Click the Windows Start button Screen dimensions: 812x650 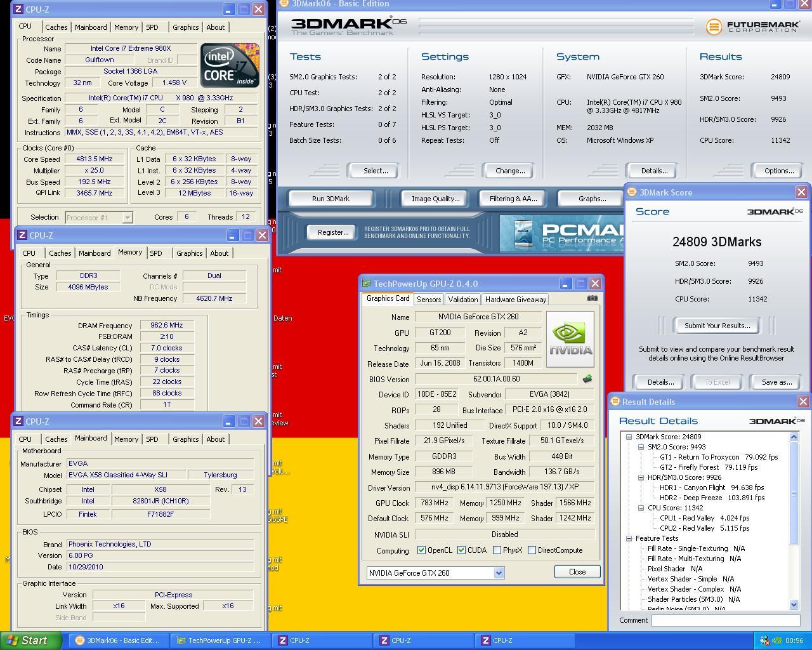[x=30, y=640]
